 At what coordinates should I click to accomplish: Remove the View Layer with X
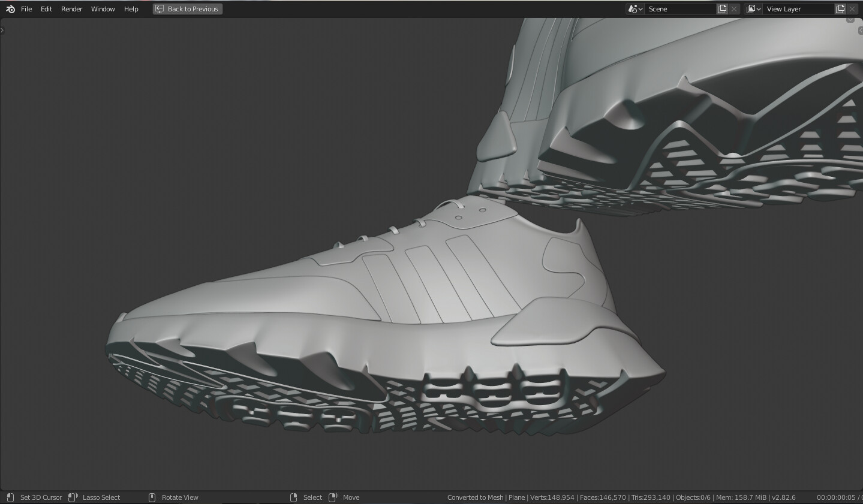pyautogui.click(x=852, y=9)
